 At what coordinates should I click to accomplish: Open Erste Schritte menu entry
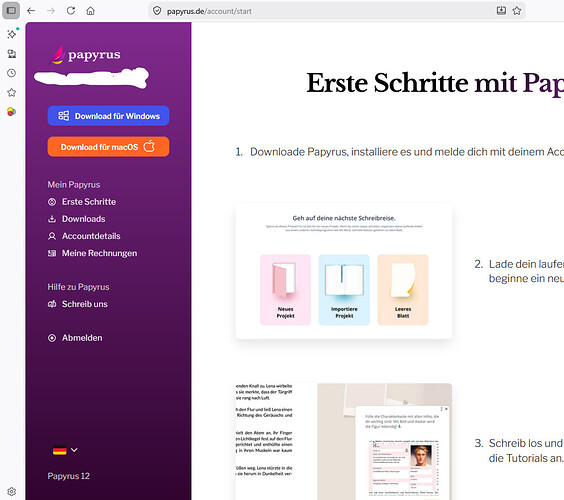pos(89,202)
